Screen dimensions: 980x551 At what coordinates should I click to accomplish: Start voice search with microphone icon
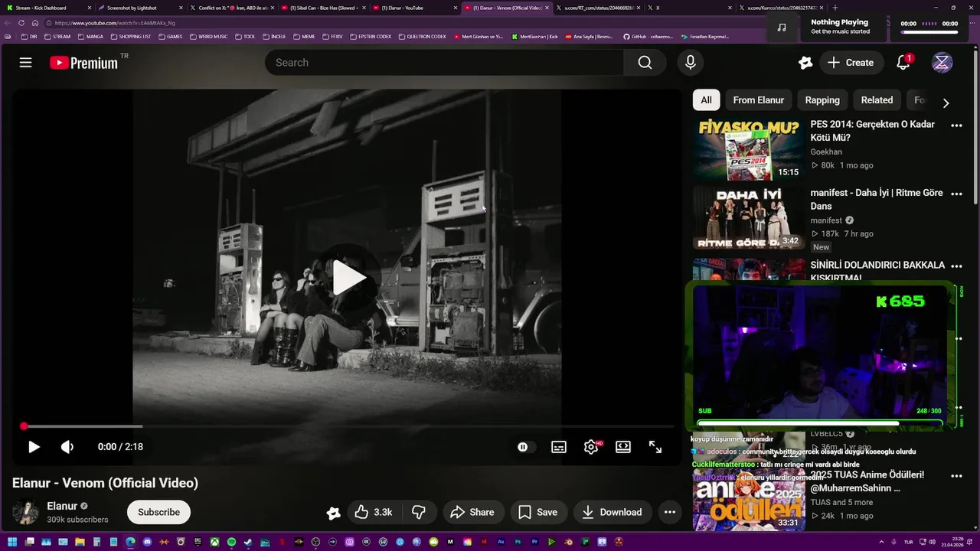coord(690,63)
